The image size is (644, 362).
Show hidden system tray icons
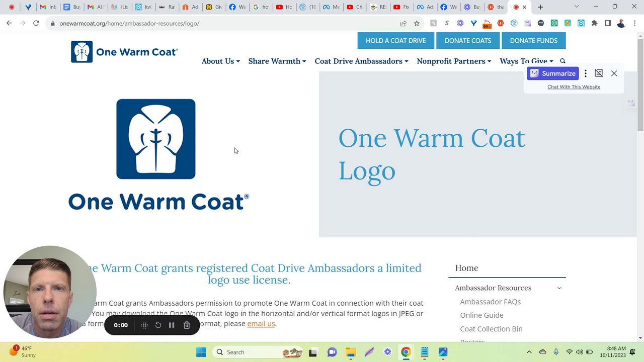529,352
